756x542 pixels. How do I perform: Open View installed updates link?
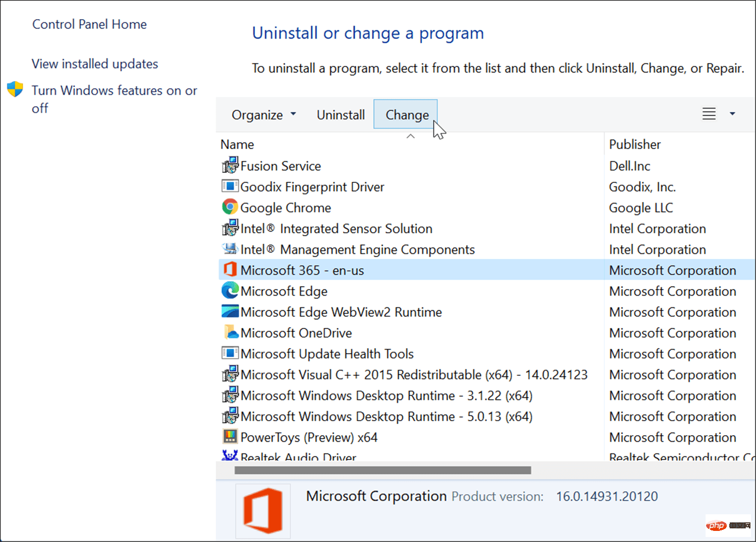click(x=95, y=64)
